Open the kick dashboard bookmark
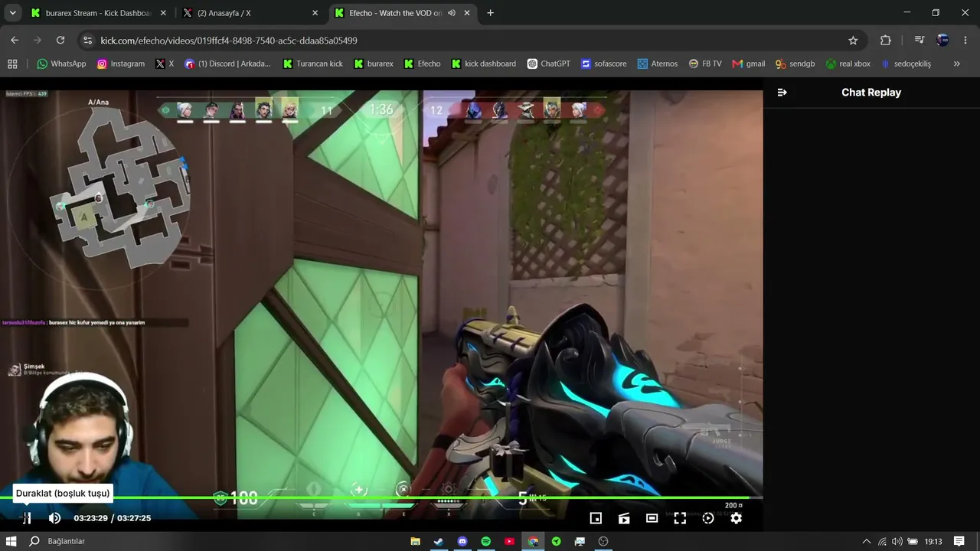Screen dimensions: 980x551 click(x=483, y=64)
